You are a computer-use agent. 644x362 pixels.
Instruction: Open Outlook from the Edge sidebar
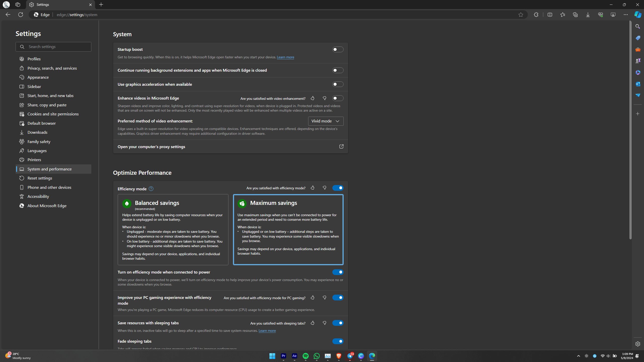[637, 84]
